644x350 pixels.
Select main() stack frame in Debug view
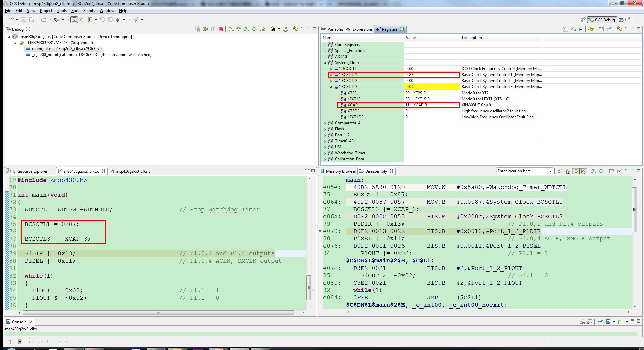pyautogui.click(x=66, y=49)
